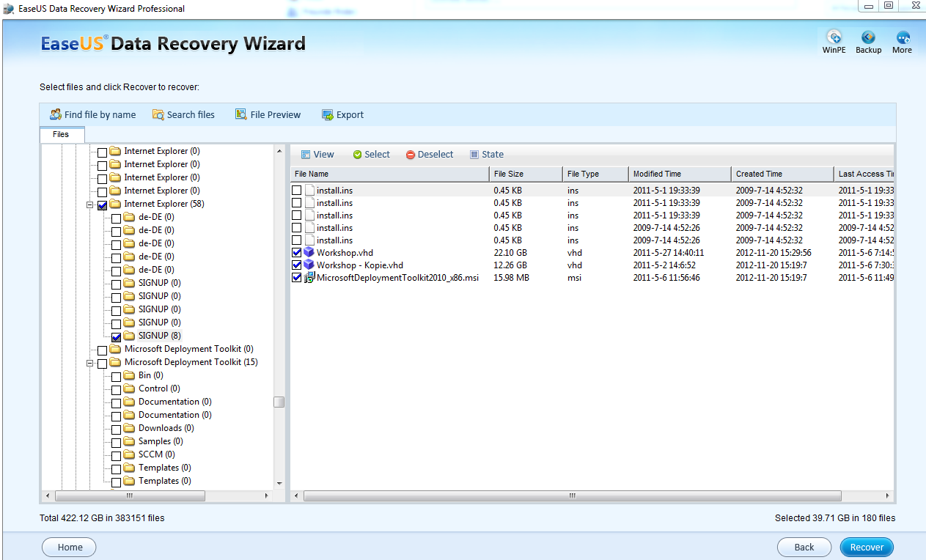This screenshot has width=926, height=560.
Task: Click the Recover button
Action: pos(867,547)
